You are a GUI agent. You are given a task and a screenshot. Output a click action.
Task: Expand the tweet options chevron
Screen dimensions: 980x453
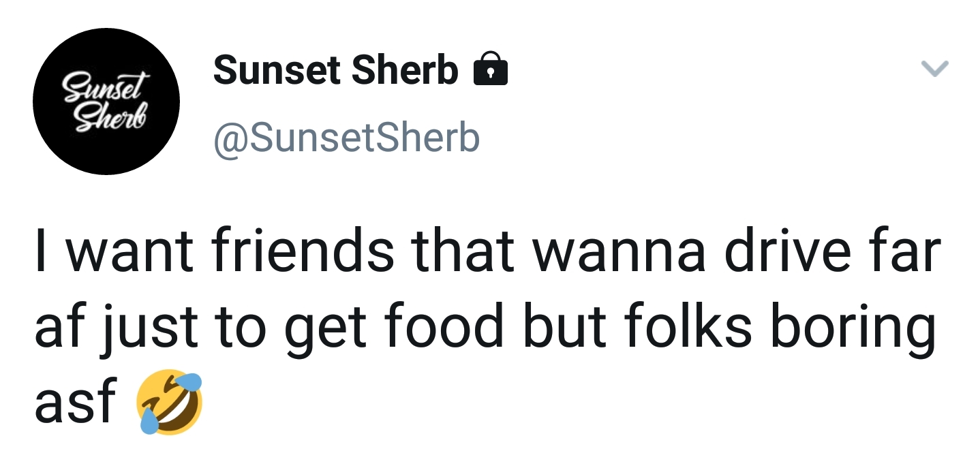click(934, 68)
